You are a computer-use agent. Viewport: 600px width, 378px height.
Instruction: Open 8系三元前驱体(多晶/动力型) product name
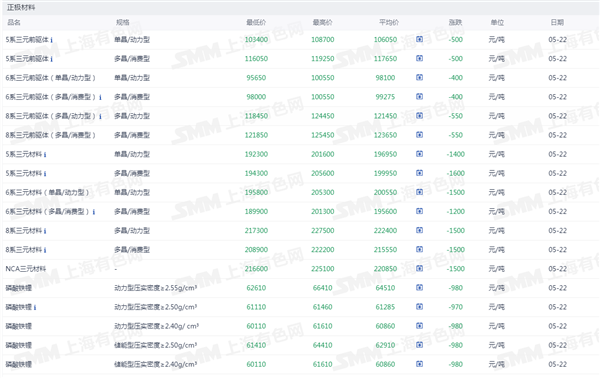(x=50, y=116)
